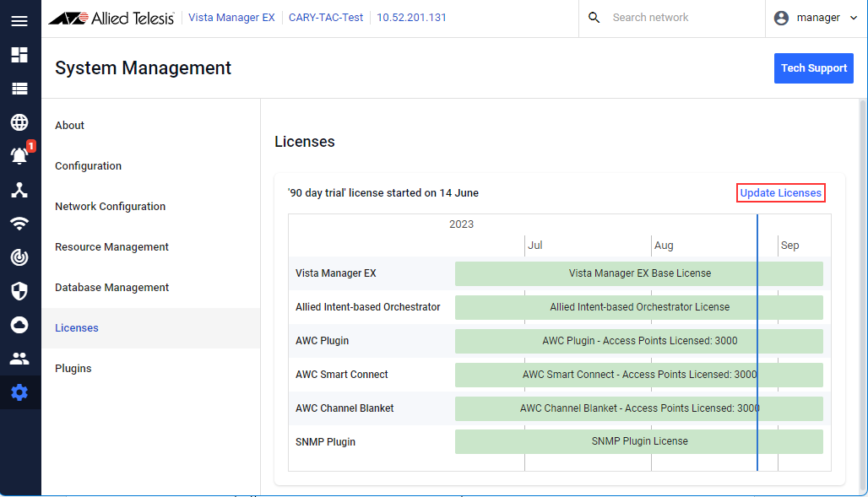Select the About menu item
Viewport: 868px width, 497px height.
point(70,126)
